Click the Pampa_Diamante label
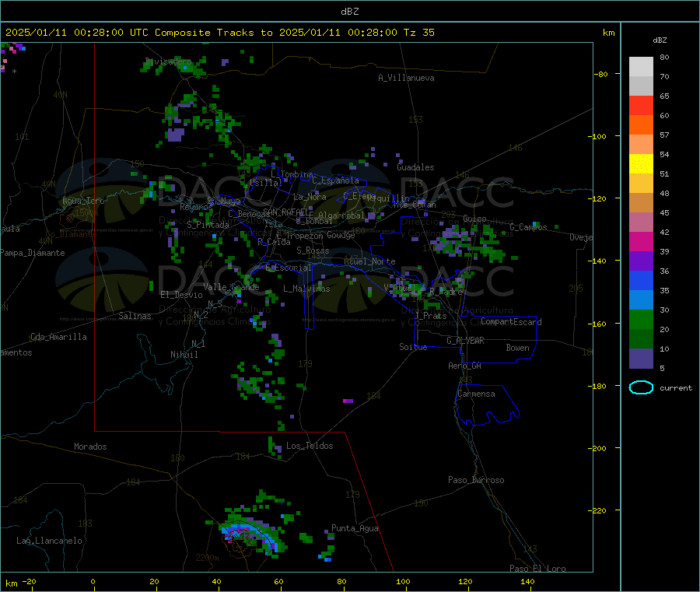Screen dimensions: 700x592 32,253
